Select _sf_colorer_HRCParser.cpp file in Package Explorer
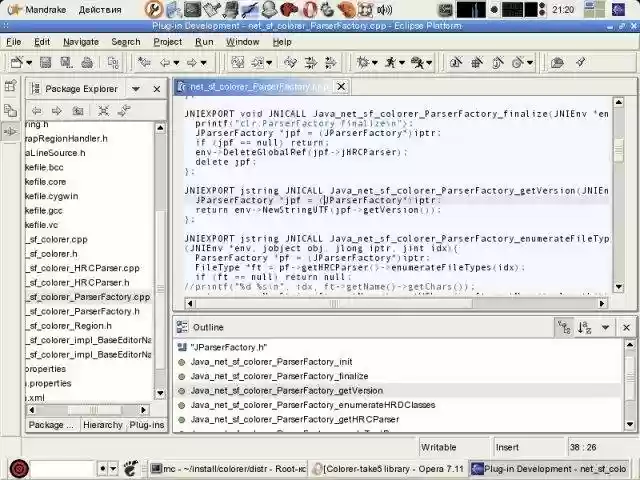 [x=84, y=268]
